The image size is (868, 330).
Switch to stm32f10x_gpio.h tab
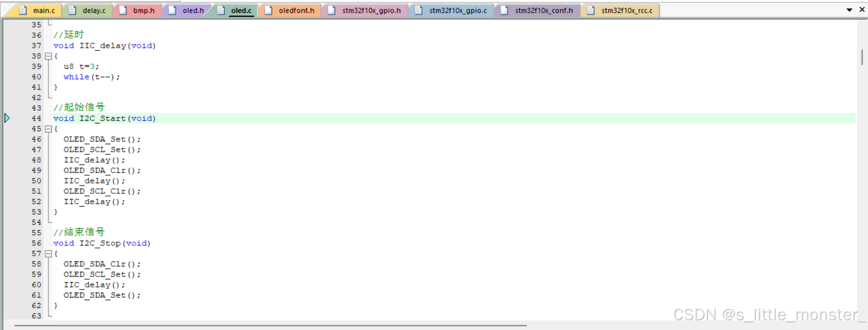365,10
